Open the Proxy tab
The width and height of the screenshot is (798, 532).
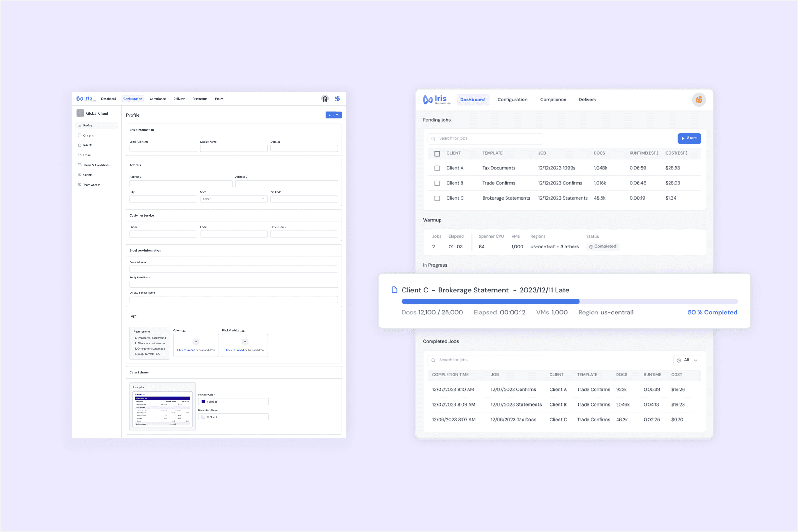click(x=219, y=99)
